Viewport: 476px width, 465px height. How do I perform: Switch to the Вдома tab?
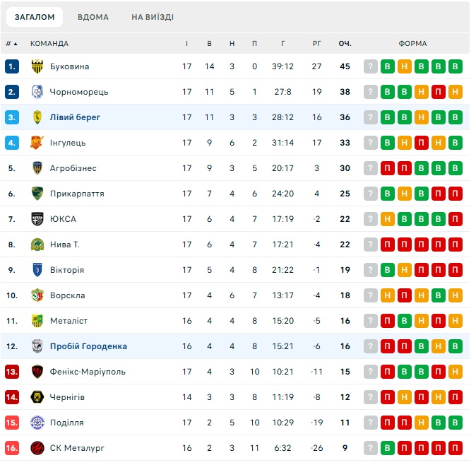[93, 17]
